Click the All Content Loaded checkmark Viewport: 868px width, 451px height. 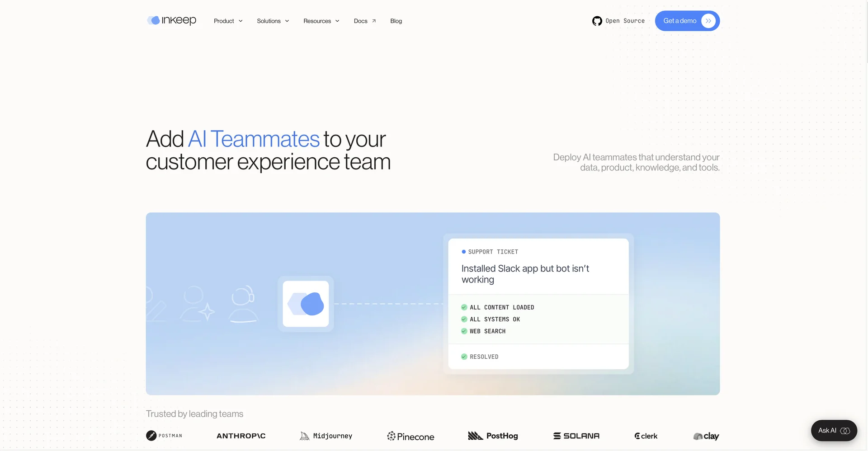coord(464,307)
